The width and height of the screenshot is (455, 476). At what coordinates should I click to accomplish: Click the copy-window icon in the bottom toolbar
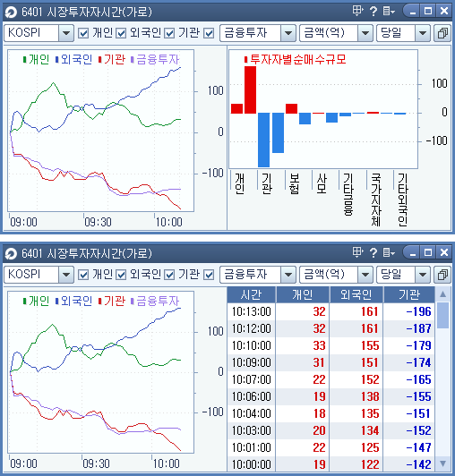point(442,275)
